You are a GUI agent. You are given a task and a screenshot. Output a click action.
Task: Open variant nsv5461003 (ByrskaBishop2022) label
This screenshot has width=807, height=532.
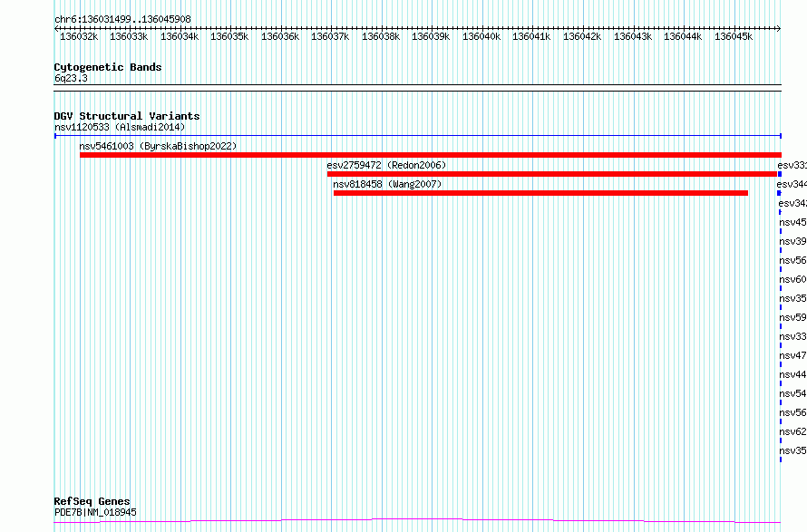click(x=158, y=146)
